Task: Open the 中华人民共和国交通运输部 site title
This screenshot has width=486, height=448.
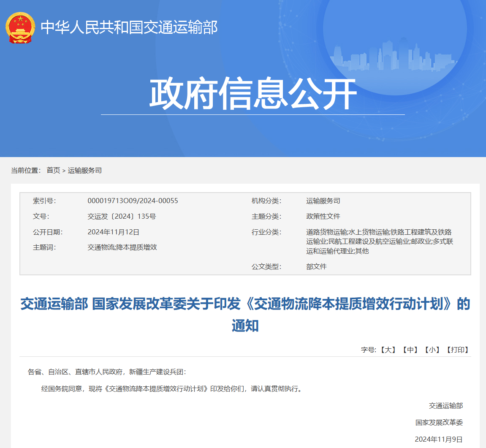Action: point(129,27)
